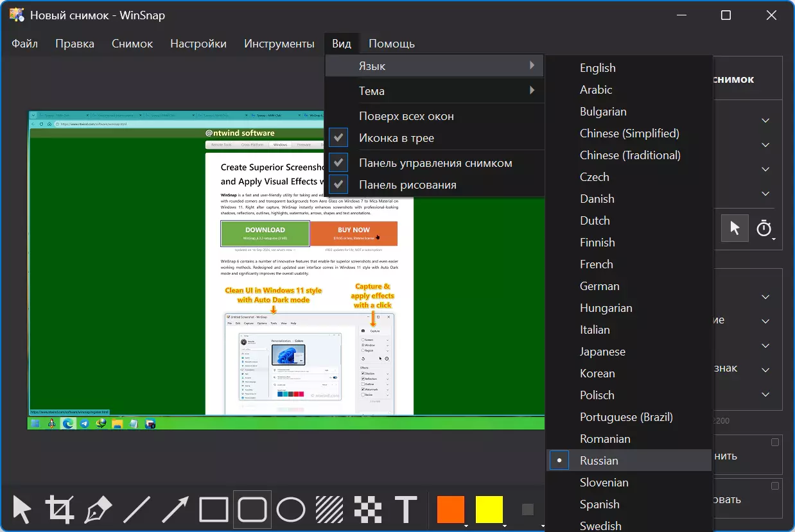Switch language to English
This screenshot has width=795, height=532.
click(629, 68)
